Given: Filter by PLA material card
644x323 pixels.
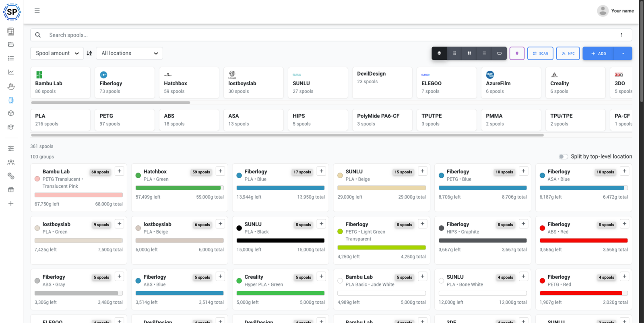Looking at the screenshot, I should (60, 120).
